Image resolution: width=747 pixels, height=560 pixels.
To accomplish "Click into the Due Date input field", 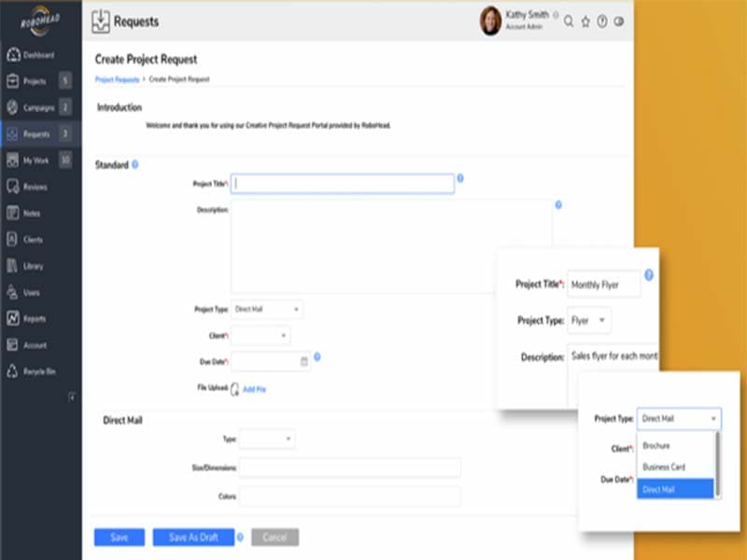I will (271, 362).
